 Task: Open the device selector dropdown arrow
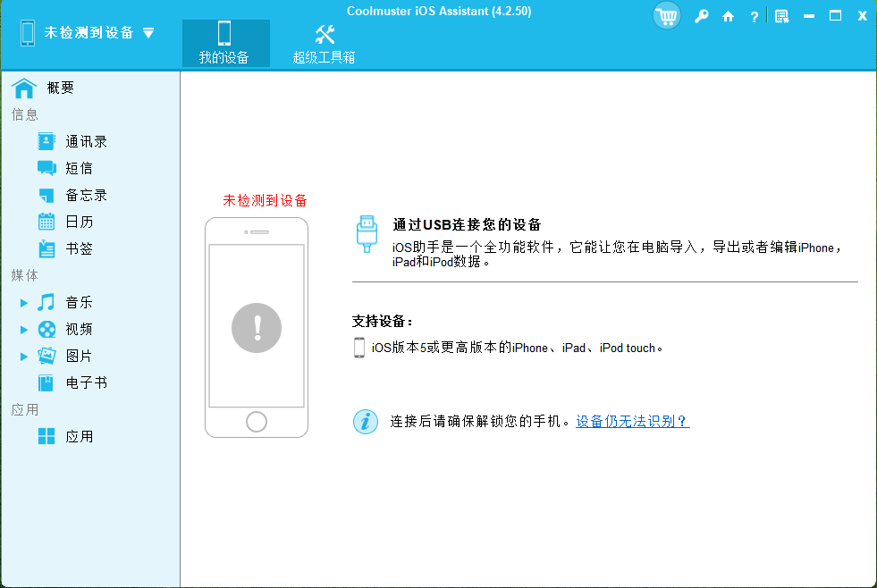click(148, 33)
